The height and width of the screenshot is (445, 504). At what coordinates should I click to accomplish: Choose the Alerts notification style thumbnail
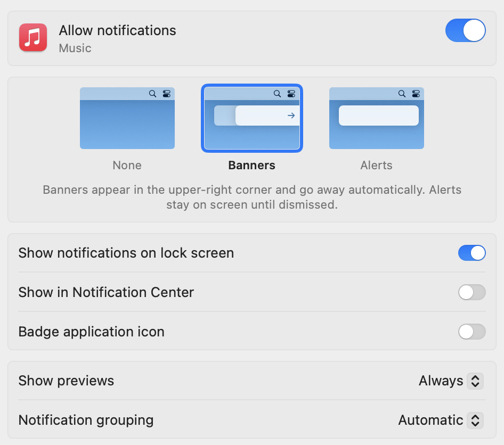[x=376, y=118]
